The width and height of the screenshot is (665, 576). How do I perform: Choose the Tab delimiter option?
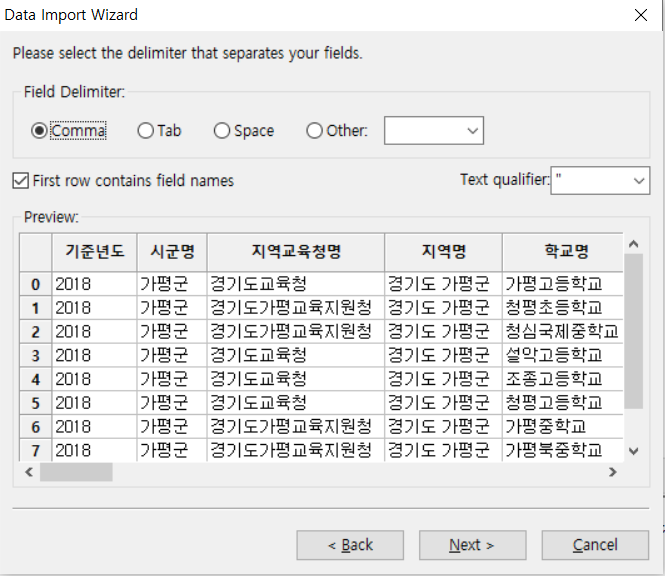point(159,130)
